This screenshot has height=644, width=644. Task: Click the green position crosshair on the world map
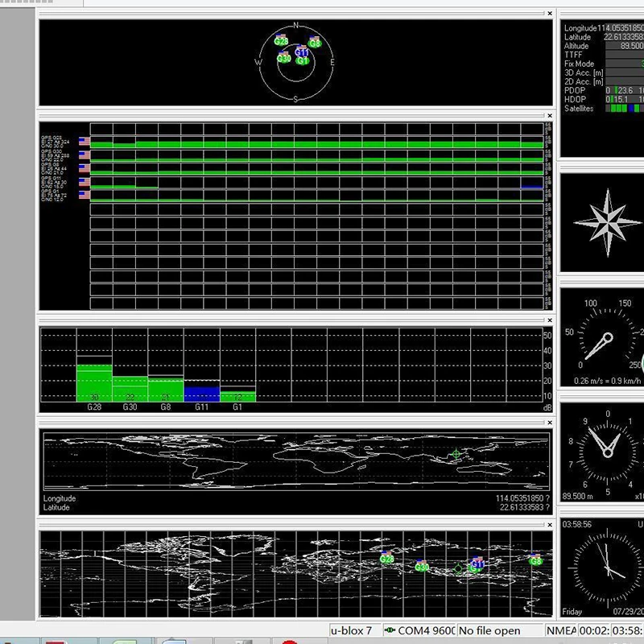(x=456, y=454)
